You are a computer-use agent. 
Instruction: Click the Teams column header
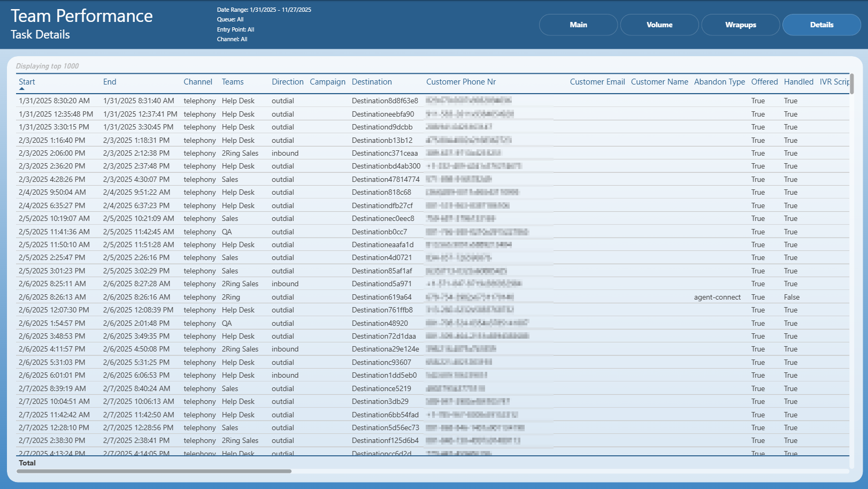[x=233, y=82]
